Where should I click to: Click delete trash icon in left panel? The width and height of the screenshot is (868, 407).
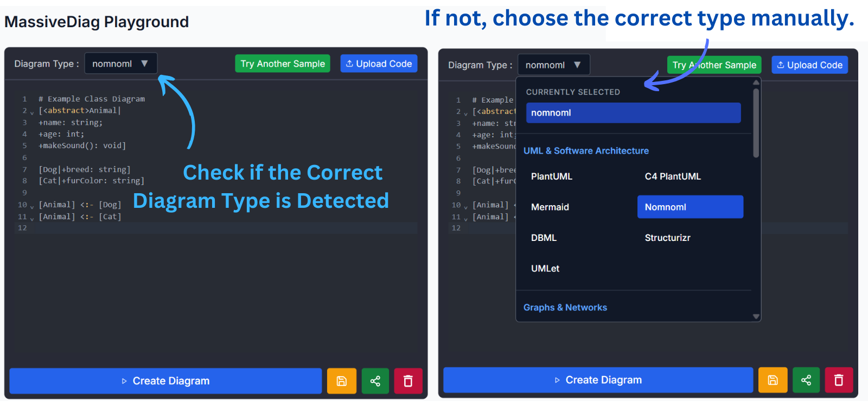[x=408, y=381]
